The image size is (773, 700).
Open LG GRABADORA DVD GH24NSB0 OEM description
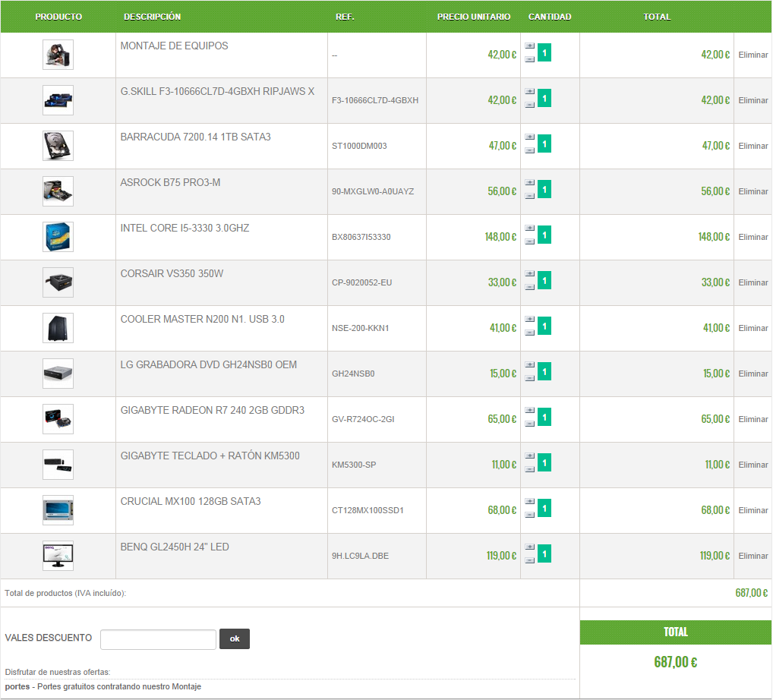(209, 364)
